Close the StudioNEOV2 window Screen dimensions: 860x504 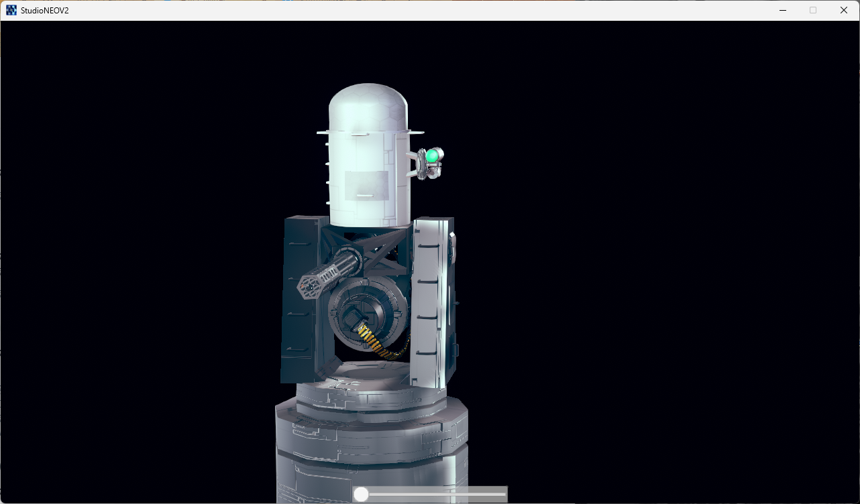[844, 10]
